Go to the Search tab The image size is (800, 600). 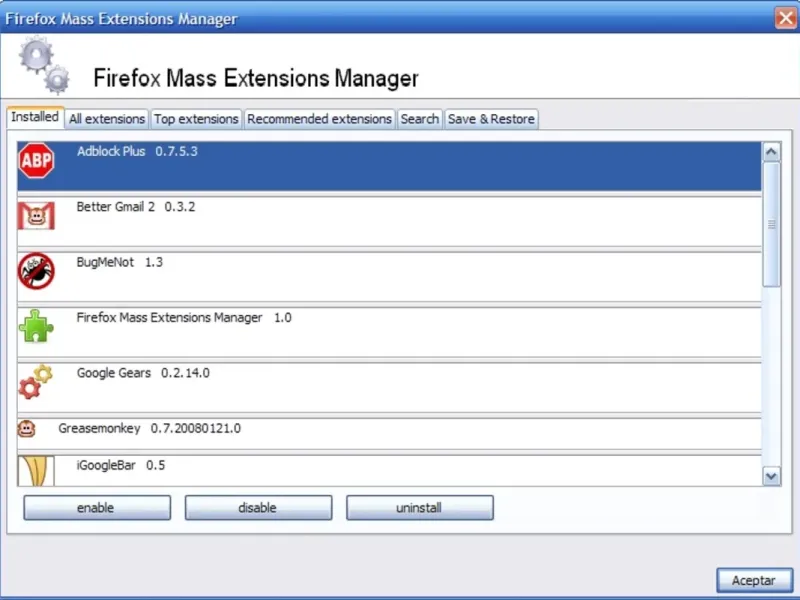[x=419, y=119]
